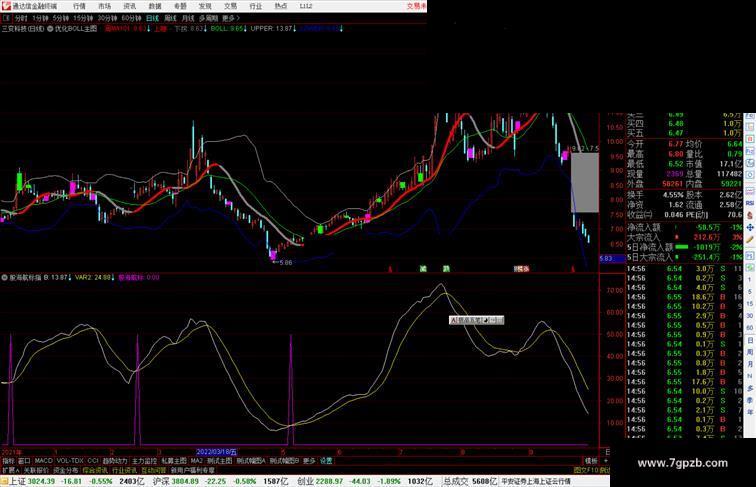Screen dimensions: 756x487
Task: Switch chart to 60分钟 period
Action: (131, 18)
